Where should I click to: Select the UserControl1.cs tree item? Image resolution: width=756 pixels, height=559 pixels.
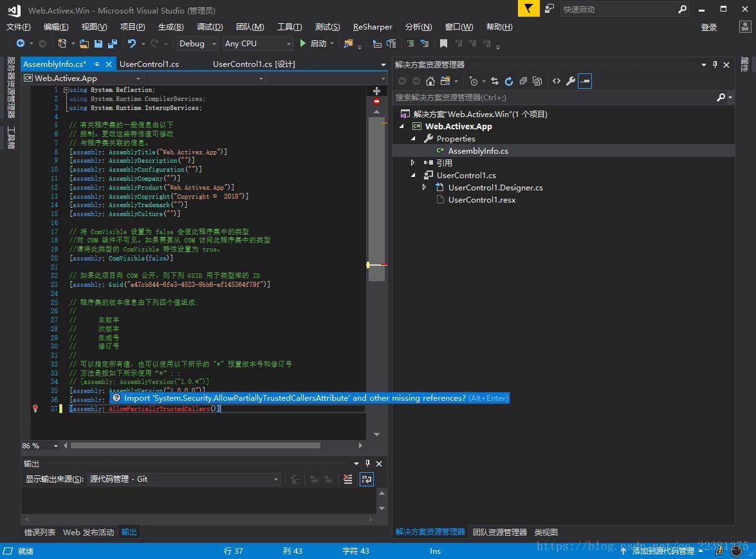click(466, 176)
